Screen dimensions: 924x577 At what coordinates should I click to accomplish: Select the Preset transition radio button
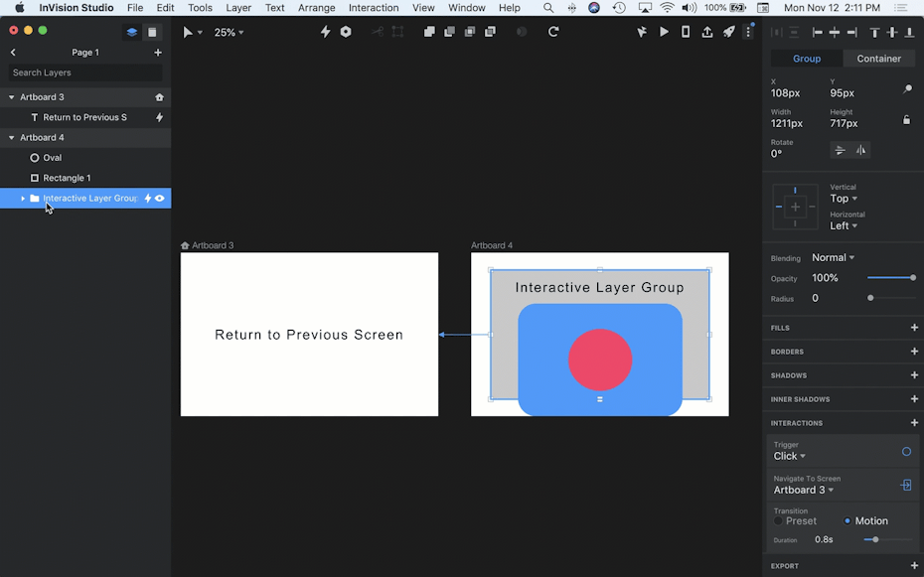point(779,521)
